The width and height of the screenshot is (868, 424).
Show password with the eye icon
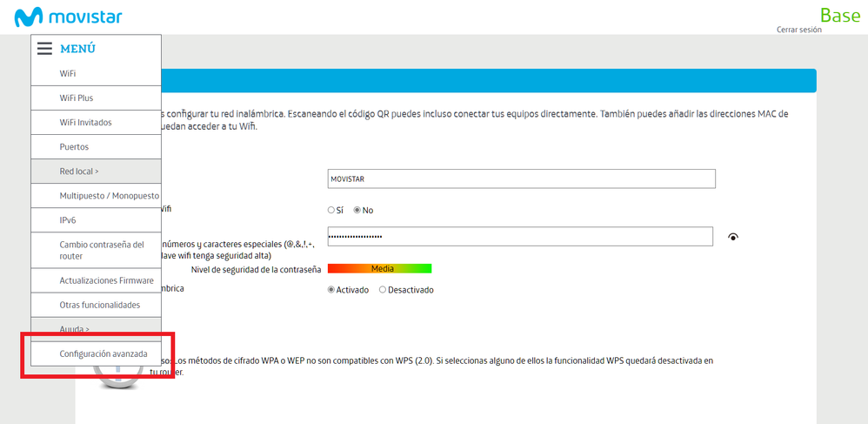[x=733, y=237]
